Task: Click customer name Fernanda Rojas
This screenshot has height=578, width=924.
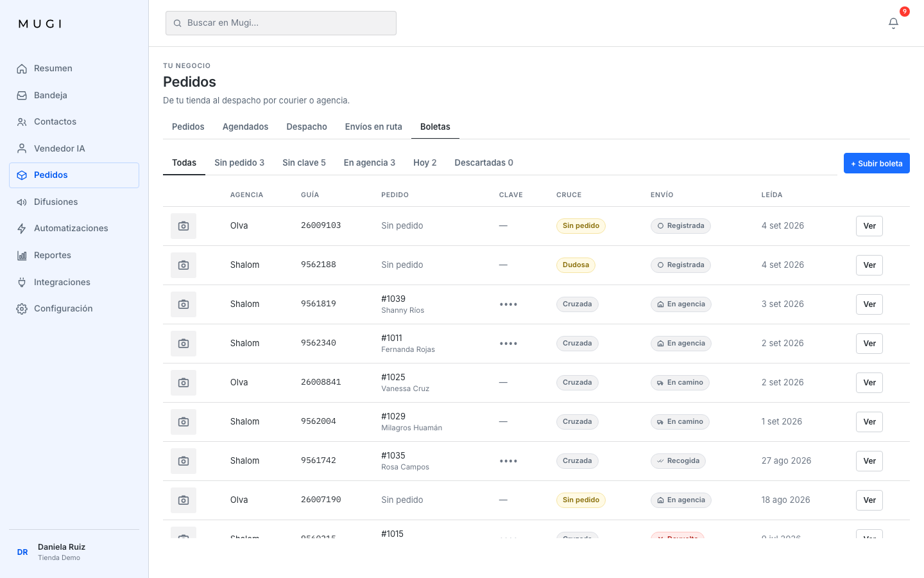Action: tap(408, 349)
